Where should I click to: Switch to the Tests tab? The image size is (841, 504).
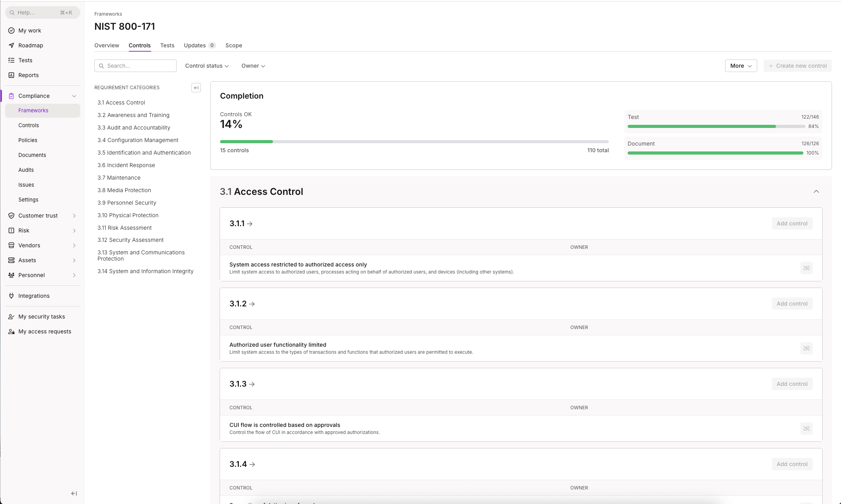click(167, 45)
